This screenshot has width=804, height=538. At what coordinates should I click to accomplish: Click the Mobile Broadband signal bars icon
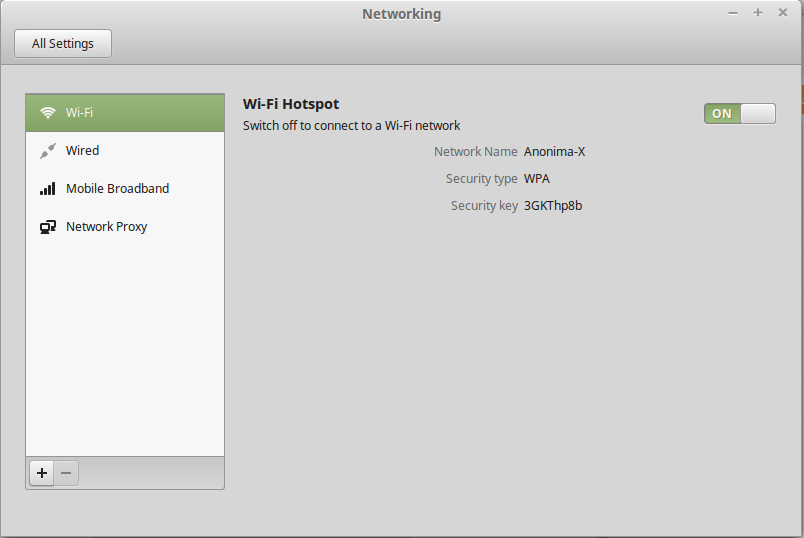pos(47,189)
